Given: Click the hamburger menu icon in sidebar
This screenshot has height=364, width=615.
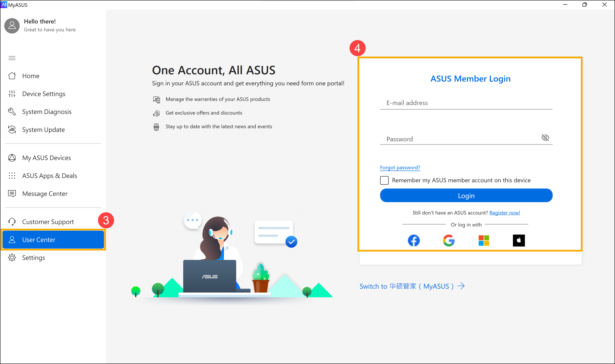Looking at the screenshot, I should [x=12, y=58].
